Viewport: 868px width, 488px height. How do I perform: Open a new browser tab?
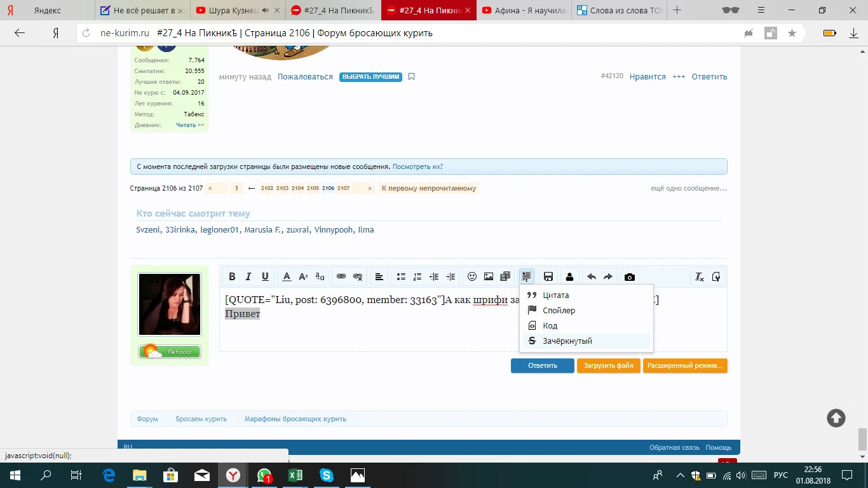tap(677, 10)
